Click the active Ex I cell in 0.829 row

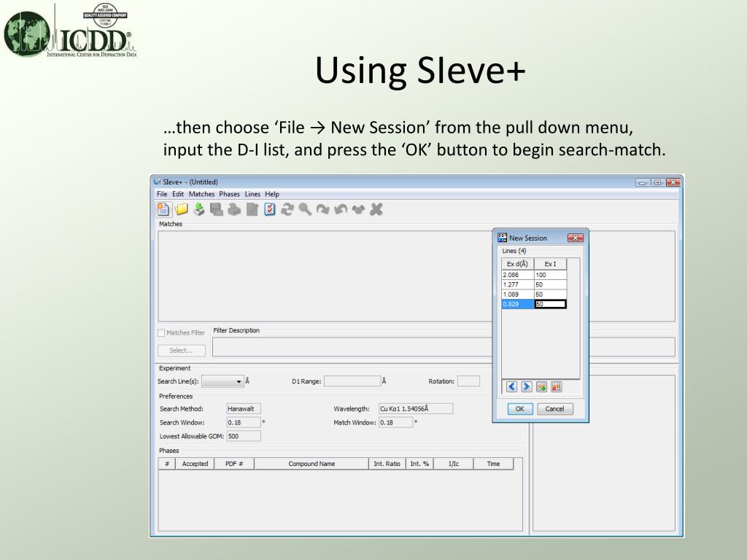550,304
